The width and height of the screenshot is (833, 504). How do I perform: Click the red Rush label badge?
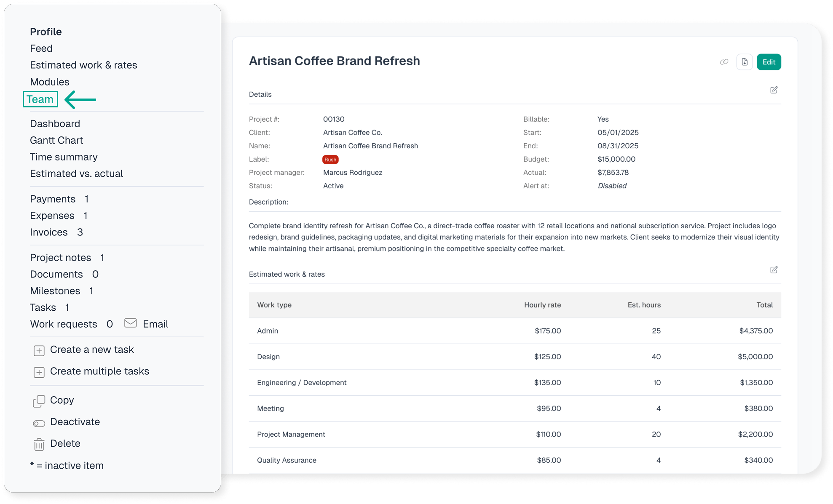[x=330, y=160]
